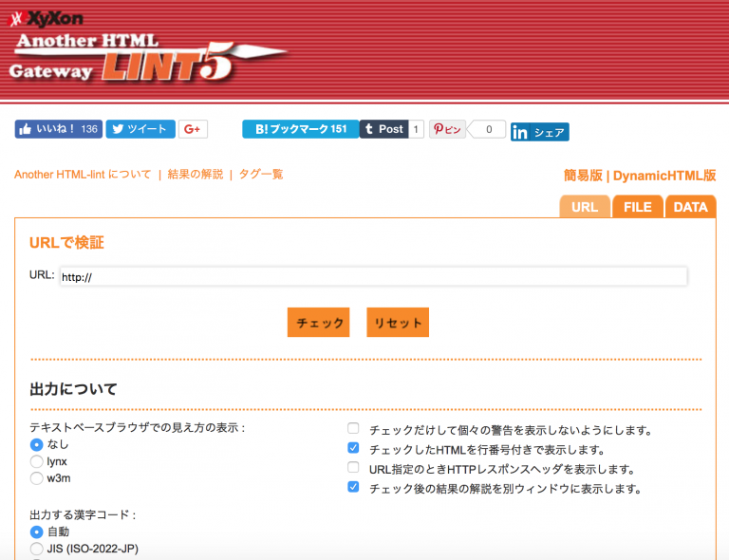Select 自動 for output kanji code

37,532
